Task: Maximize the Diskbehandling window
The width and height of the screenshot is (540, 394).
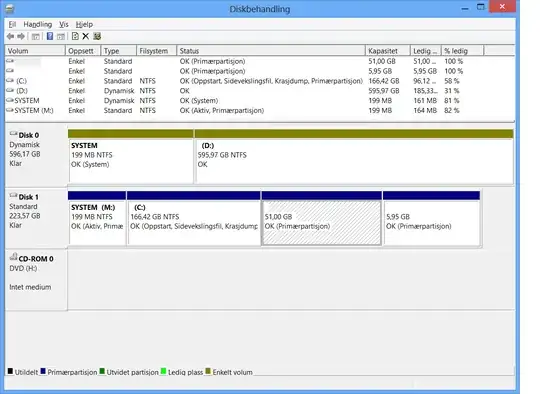Action: (x=481, y=7)
